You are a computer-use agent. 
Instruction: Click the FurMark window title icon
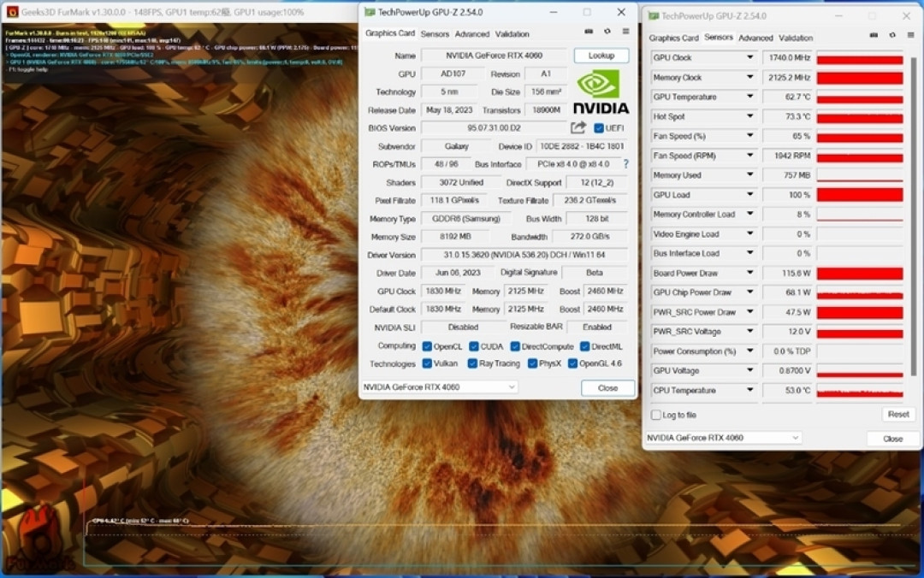click(x=12, y=12)
